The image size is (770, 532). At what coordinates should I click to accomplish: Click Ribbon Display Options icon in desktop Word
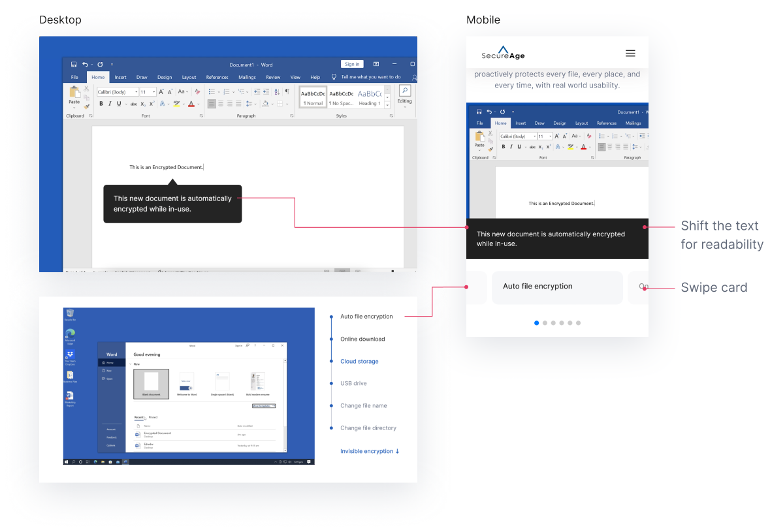pyautogui.click(x=376, y=64)
